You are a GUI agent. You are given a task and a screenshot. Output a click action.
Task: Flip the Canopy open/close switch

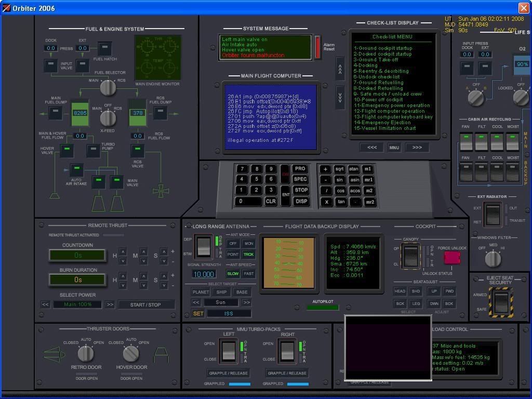(410, 256)
